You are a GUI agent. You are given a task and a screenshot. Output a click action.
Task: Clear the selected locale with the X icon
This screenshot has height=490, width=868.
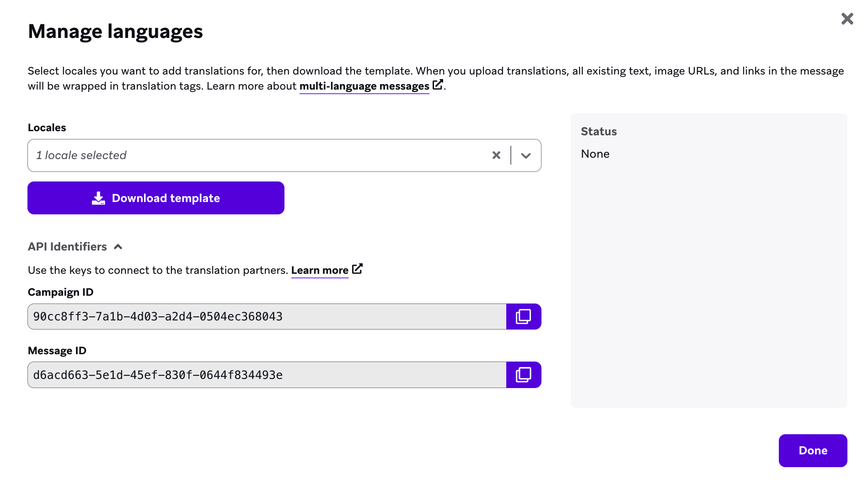496,155
